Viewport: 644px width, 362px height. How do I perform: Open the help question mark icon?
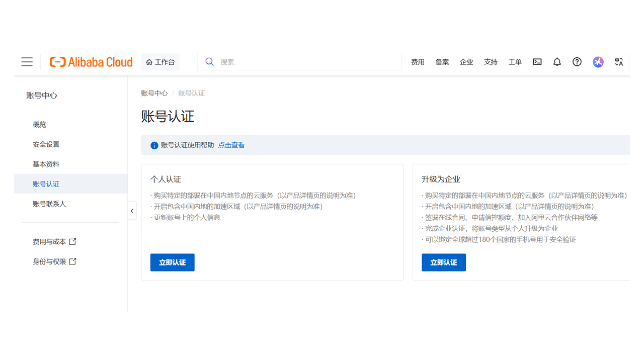click(577, 61)
